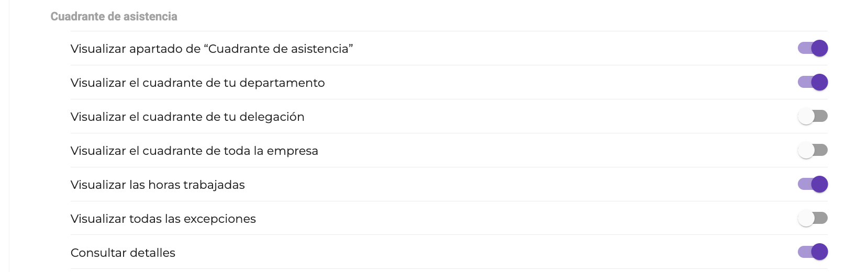Enable "Visualizar el cuadrante de toda la empresa"

[x=813, y=150]
